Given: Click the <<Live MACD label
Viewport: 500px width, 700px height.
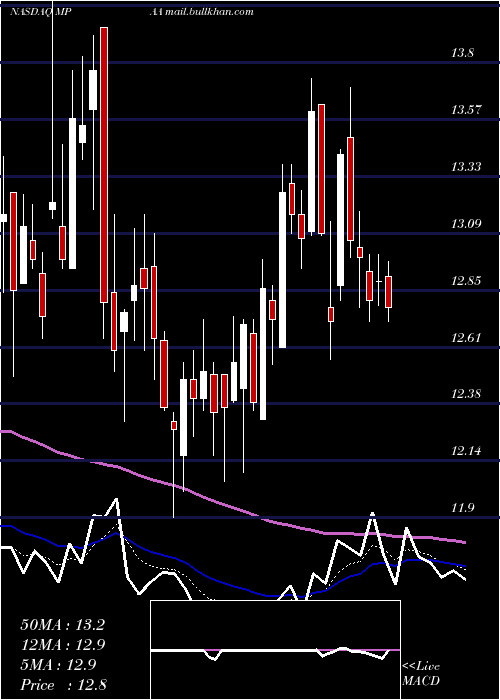Looking at the screenshot, I should pos(421,674).
